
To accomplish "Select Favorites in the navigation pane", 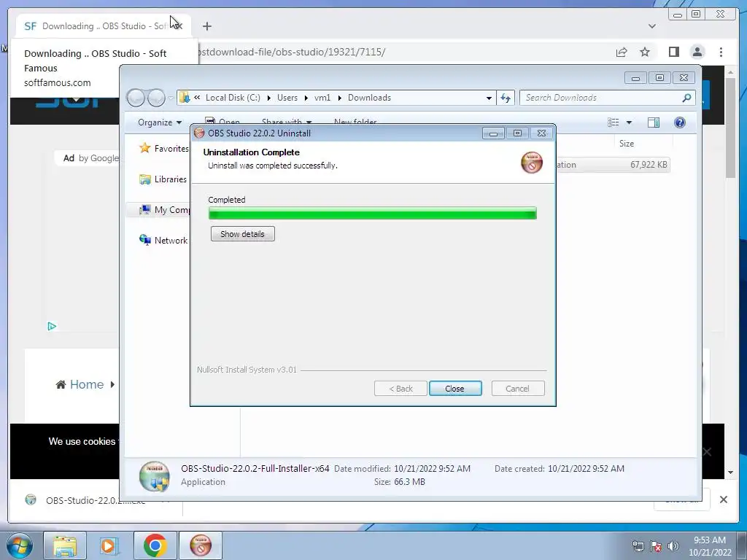I will (x=164, y=149).
